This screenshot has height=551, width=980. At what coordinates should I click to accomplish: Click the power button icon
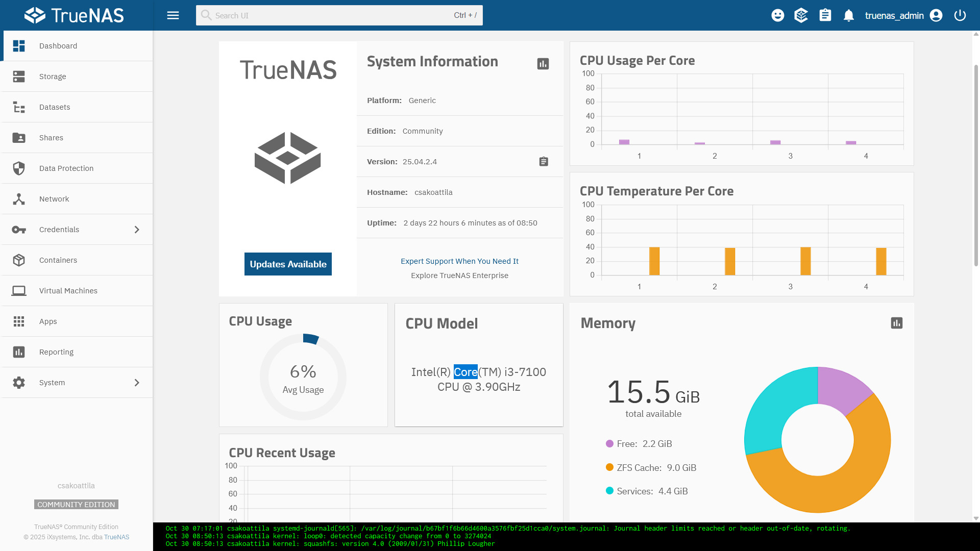960,15
